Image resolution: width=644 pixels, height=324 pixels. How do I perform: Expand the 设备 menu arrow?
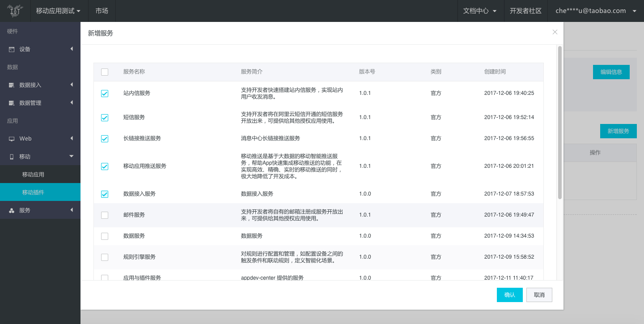point(72,49)
